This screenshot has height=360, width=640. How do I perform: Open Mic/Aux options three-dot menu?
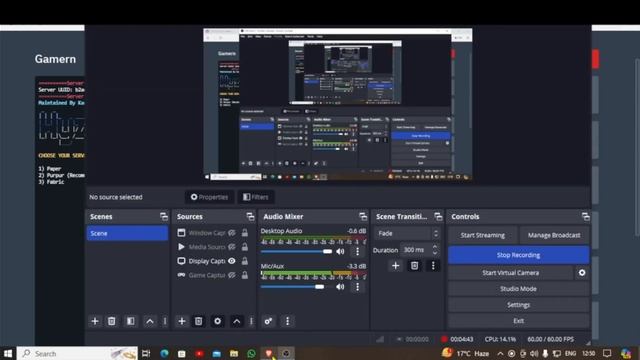pyautogui.click(x=358, y=287)
